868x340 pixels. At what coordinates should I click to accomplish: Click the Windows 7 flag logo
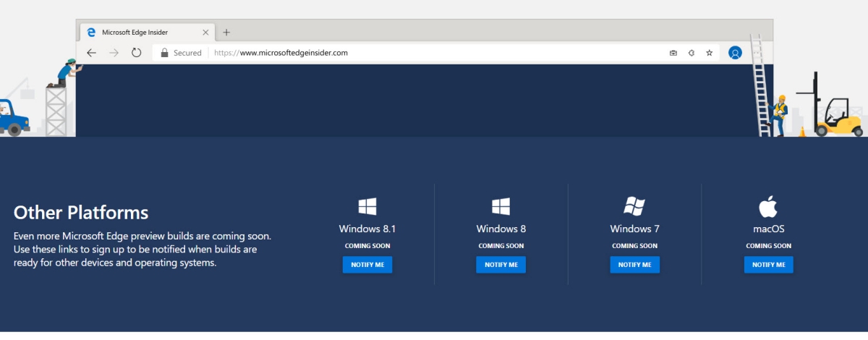pos(634,206)
